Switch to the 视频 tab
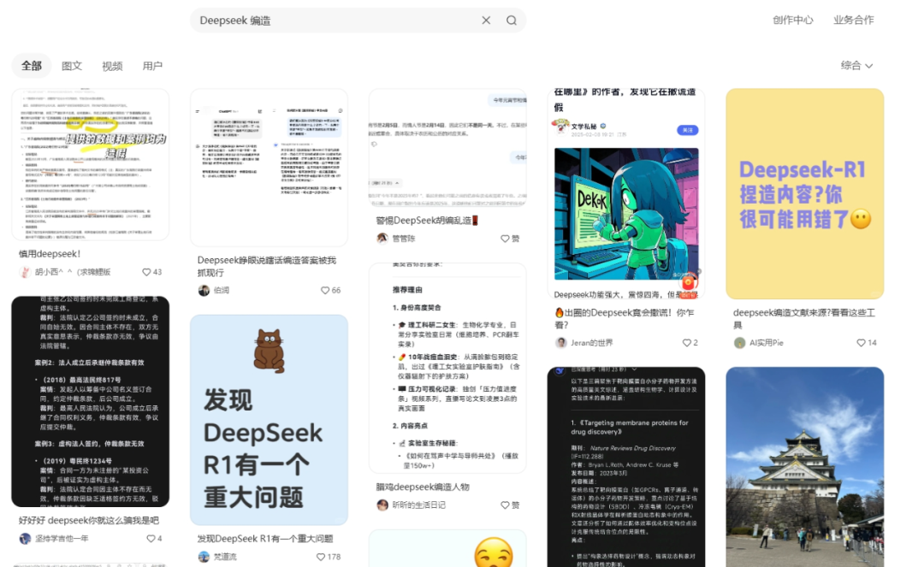The image size is (924, 567). [112, 65]
